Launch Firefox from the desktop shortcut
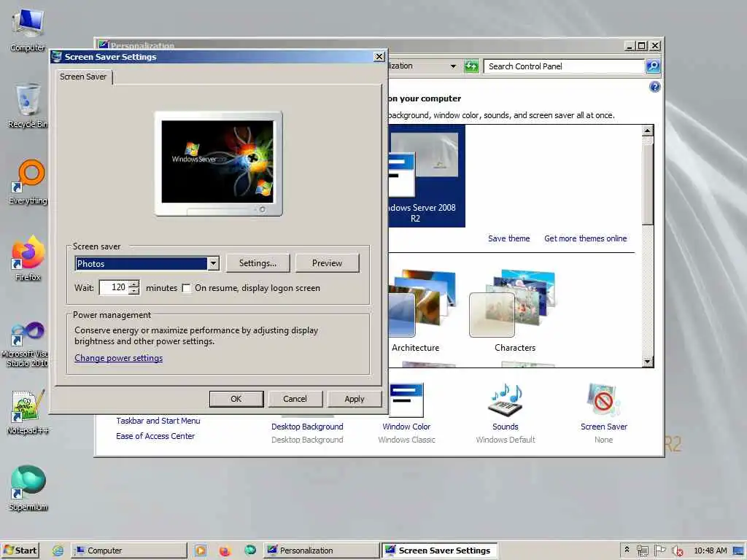Viewport: 747px width, 560px height. point(28,259)
